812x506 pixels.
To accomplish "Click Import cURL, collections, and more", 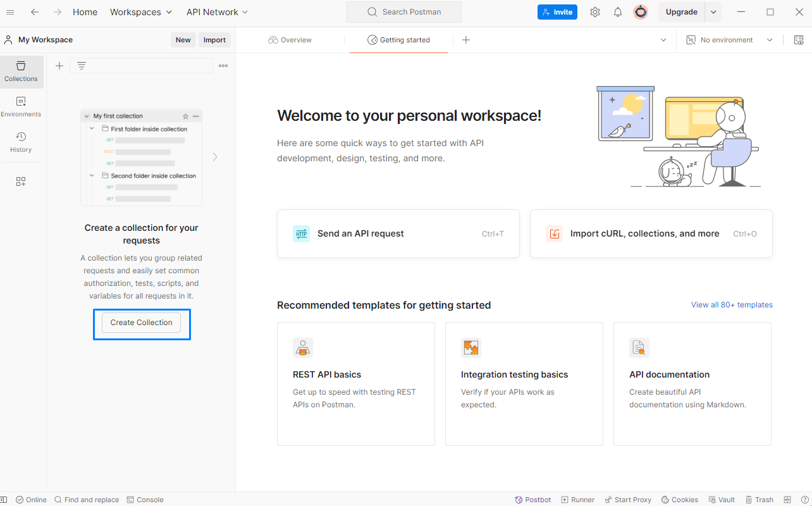I will [x=651, y=234].
